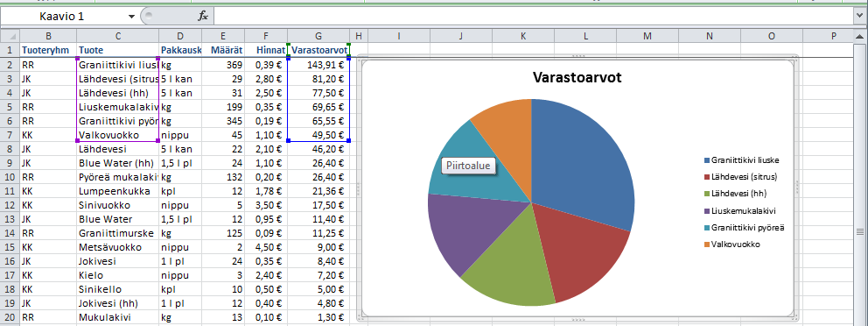Click the chart title Varastoarvot

[x=577, y=77]
